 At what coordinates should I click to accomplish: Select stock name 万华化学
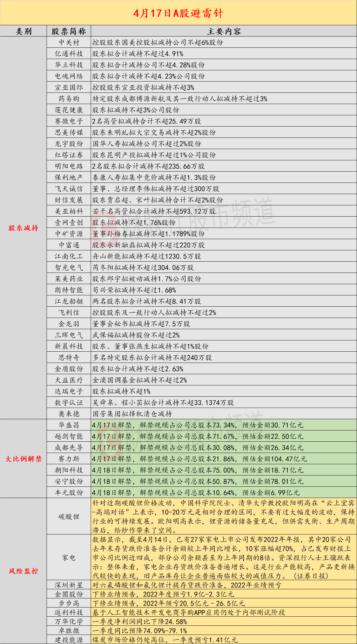69,622
